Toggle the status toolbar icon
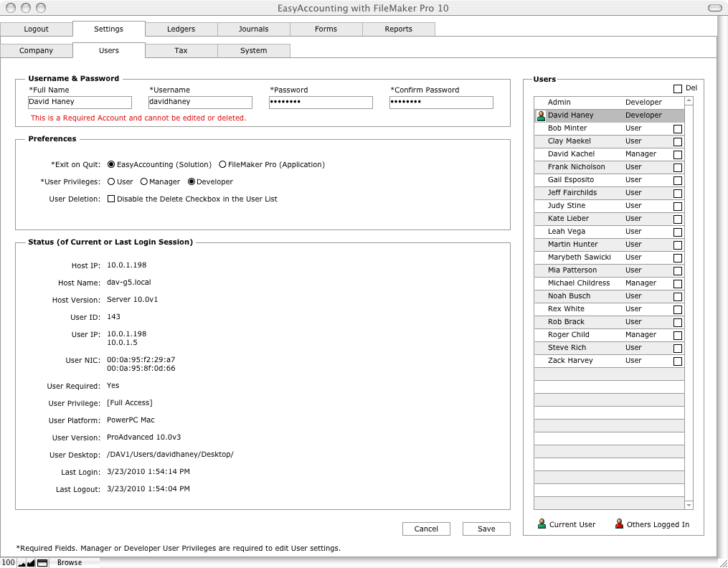Image resolution: width=728 pixels, height=568 pixels. tap(42, 563)
